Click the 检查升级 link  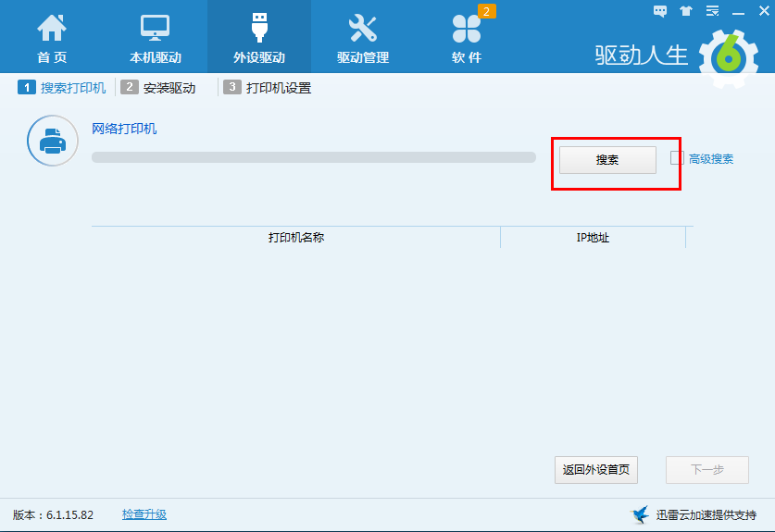[x=144, y=514]
